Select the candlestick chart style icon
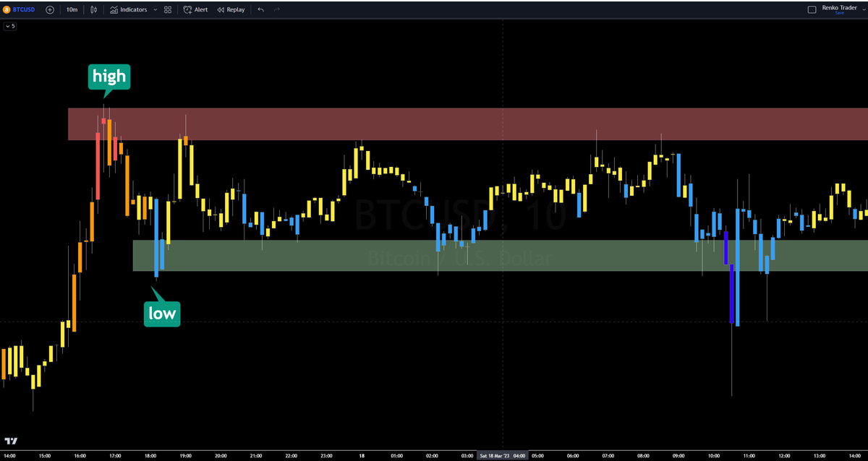 coord(94,9)
